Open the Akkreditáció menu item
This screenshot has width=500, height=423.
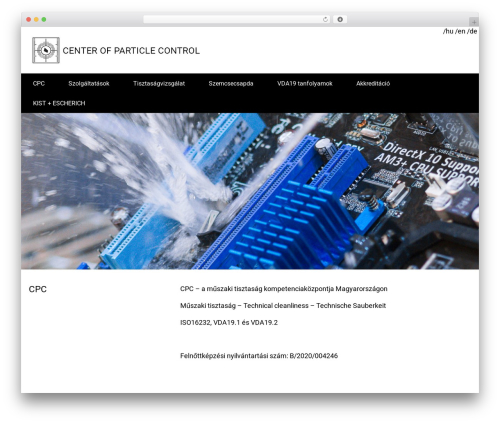(x=373, y=84)
